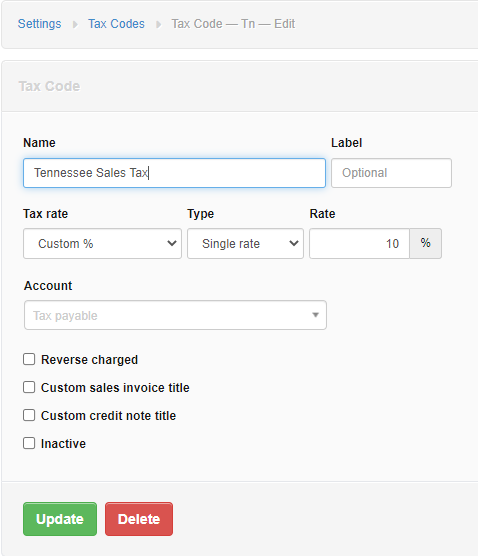Click the small triangle arrow in Account field

pyautogui.click(x=315, y=315)
